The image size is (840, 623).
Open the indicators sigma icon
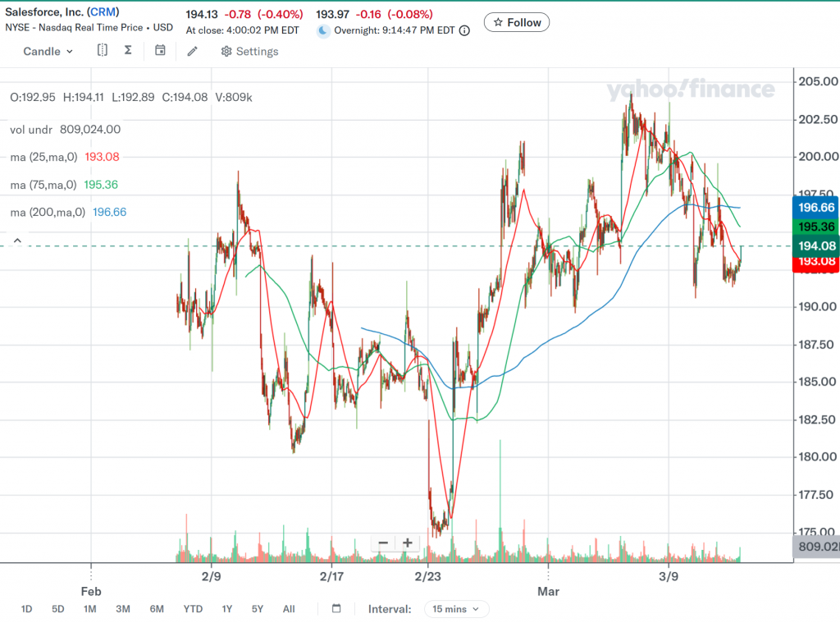(128, 51)
